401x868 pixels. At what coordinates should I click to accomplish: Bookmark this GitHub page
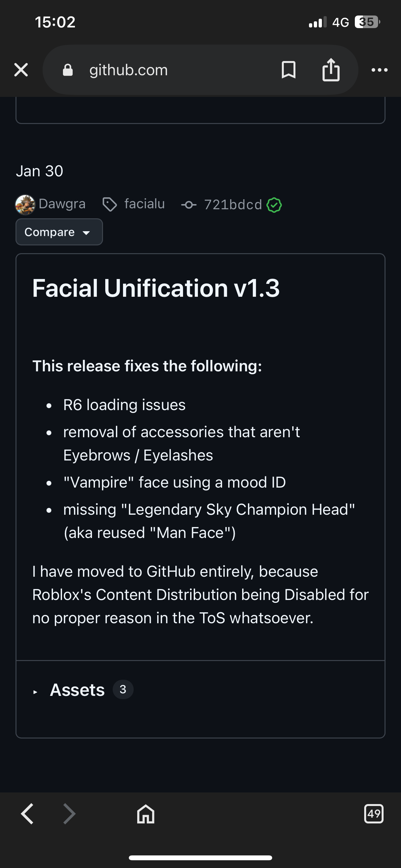click(288, 70)
